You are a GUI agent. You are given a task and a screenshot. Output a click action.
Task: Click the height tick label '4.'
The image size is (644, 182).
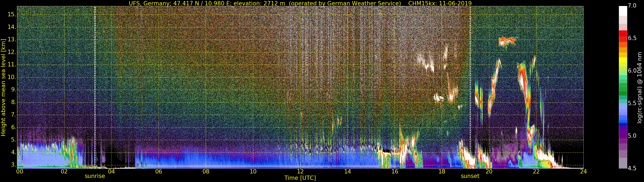[13, 152]
